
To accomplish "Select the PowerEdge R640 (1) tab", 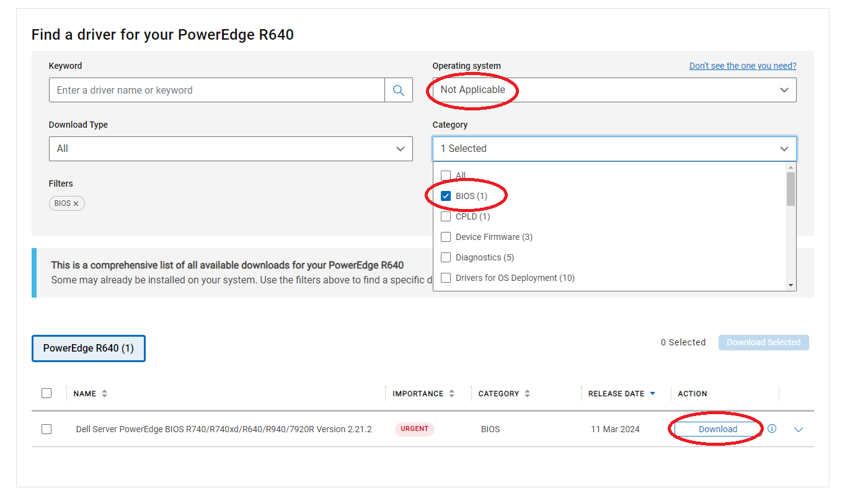I will (89, 348).
